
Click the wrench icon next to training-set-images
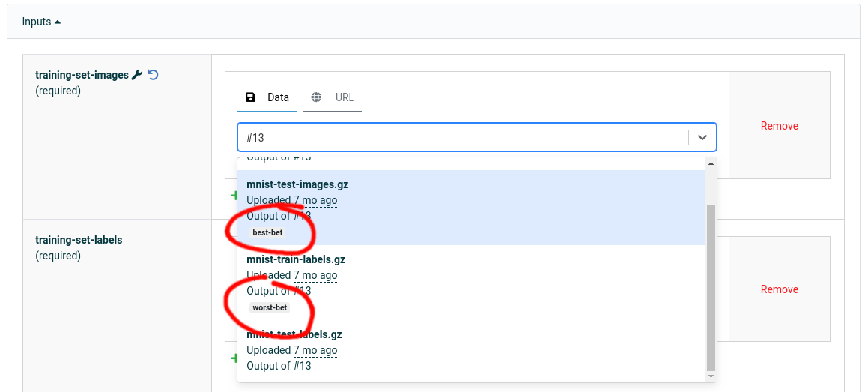[x=137, y=75]
